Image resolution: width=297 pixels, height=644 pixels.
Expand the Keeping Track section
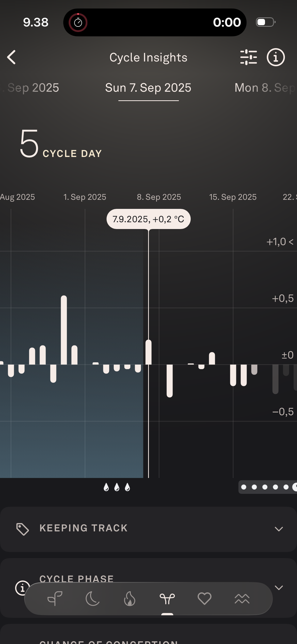click(x=279, y=529)
